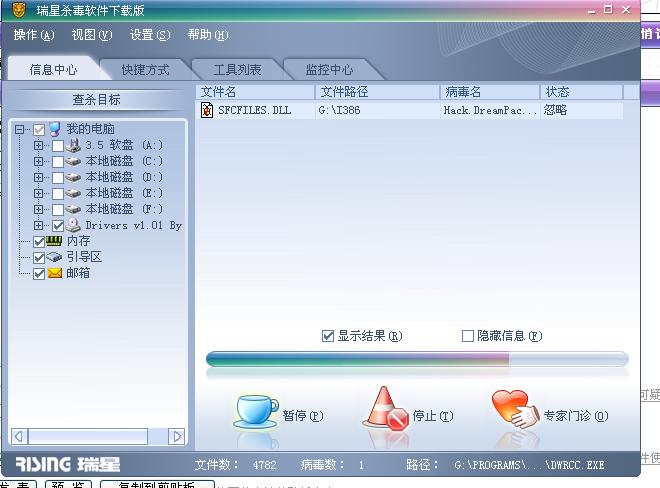Click the Rising lion logo in title bar
Screen dimensions: 660x488
click(19, 10)
